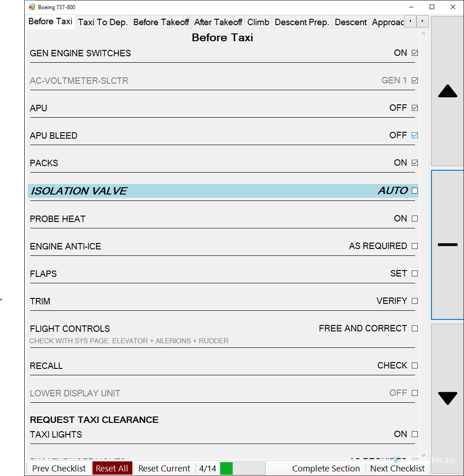Check the ISOLATION VALVE AUTO checkbox
Viewport: 464px width, 476px height.
coord(415,191)
